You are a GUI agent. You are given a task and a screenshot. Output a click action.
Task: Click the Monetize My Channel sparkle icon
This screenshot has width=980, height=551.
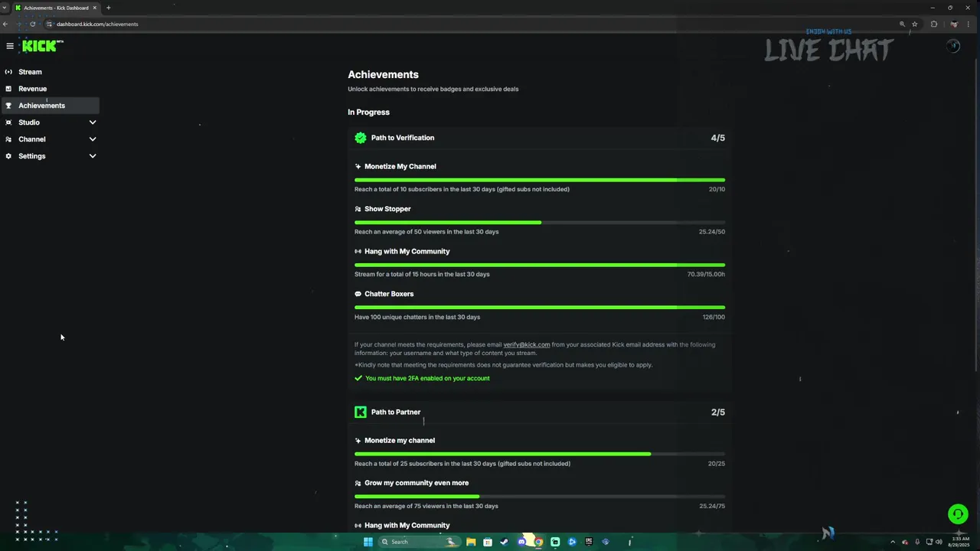coord(358,166)
